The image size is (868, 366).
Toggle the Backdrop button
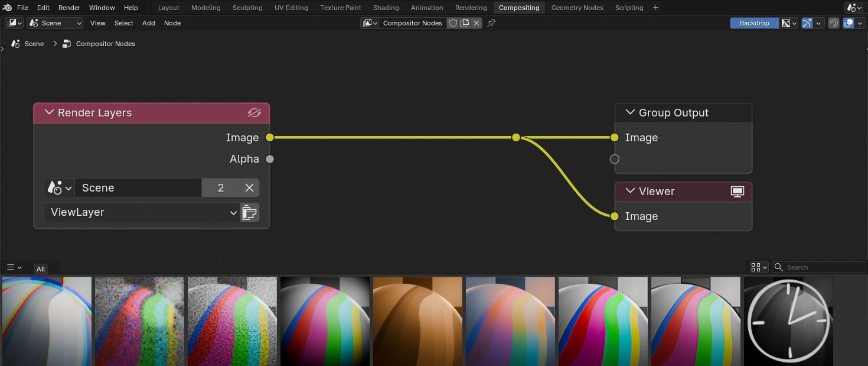(754, 23)
